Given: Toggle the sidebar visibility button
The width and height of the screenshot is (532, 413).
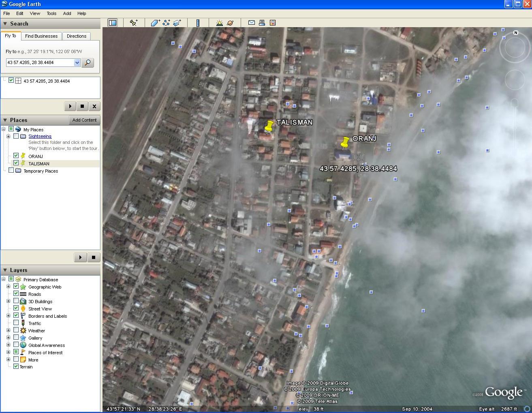Looking at the screenshot, I should click(x=112, y=23).
